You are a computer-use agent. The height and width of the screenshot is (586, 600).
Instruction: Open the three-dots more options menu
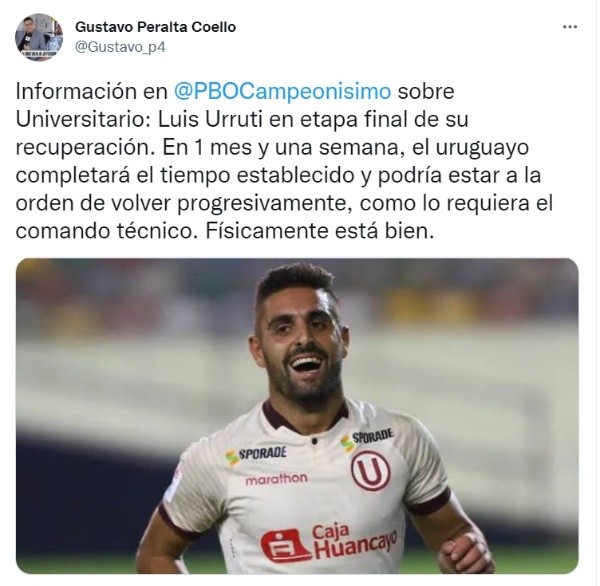point(570,27)
